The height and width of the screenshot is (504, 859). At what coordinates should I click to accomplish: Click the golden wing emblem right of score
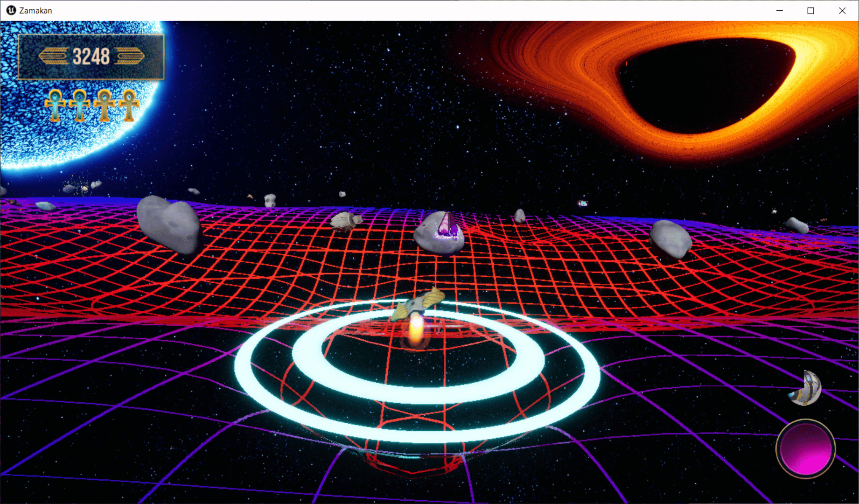(129, 56)
